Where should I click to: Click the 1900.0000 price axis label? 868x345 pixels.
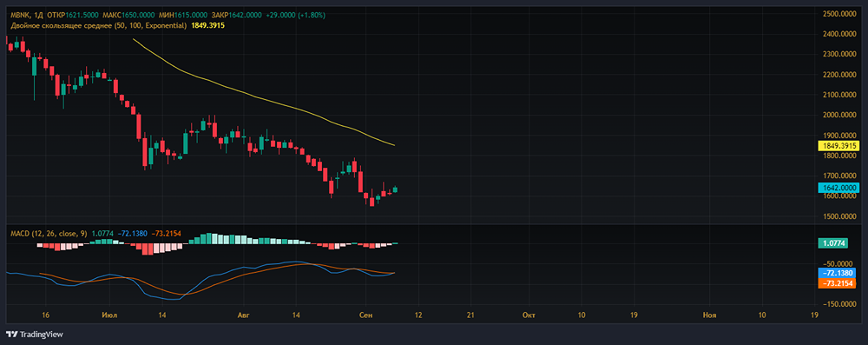pyautogui.click(x=839, y=136)
